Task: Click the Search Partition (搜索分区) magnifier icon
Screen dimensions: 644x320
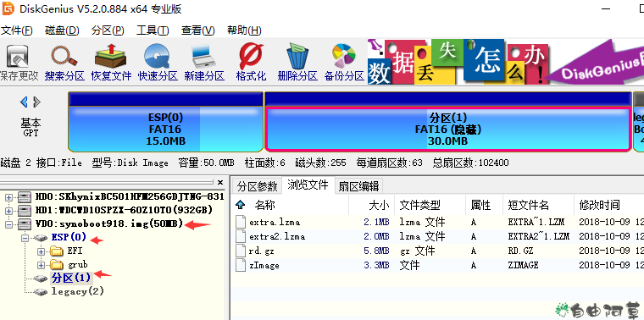Action: pos(64,57)
